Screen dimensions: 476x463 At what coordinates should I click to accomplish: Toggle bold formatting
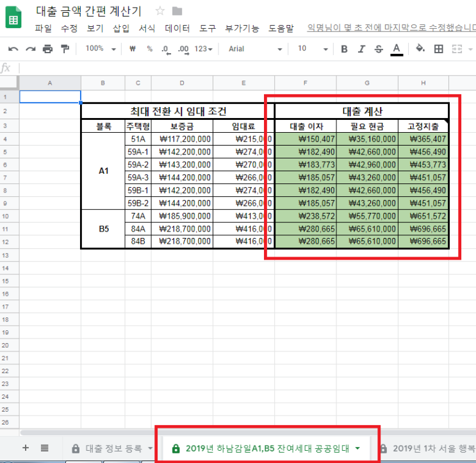(x=344, y=49)
